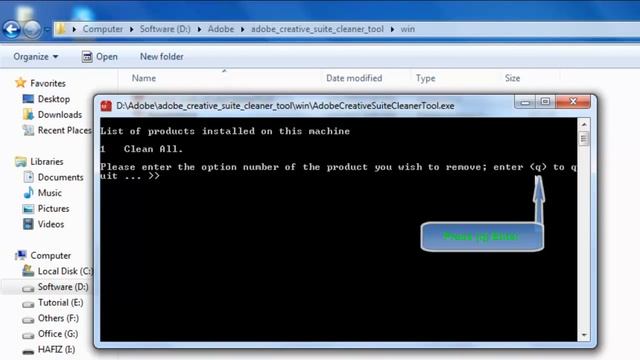Open the Videos library
The image size is (640, 360).
coord(51,224)
